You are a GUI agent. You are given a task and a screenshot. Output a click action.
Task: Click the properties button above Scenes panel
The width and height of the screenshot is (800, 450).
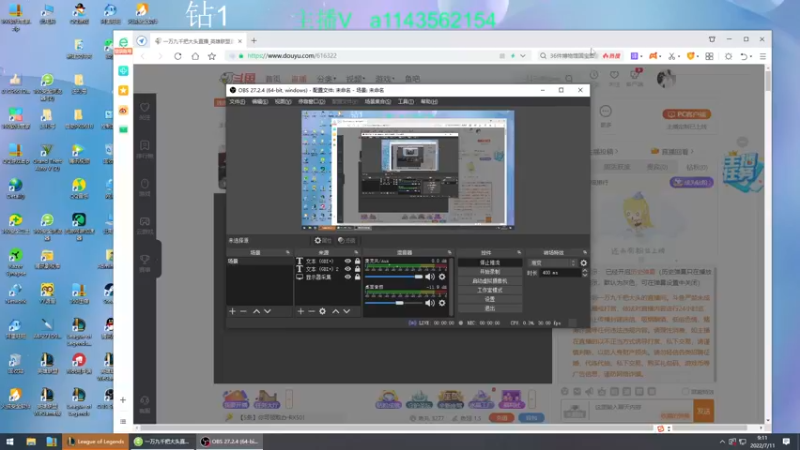(x=322, y=240)
